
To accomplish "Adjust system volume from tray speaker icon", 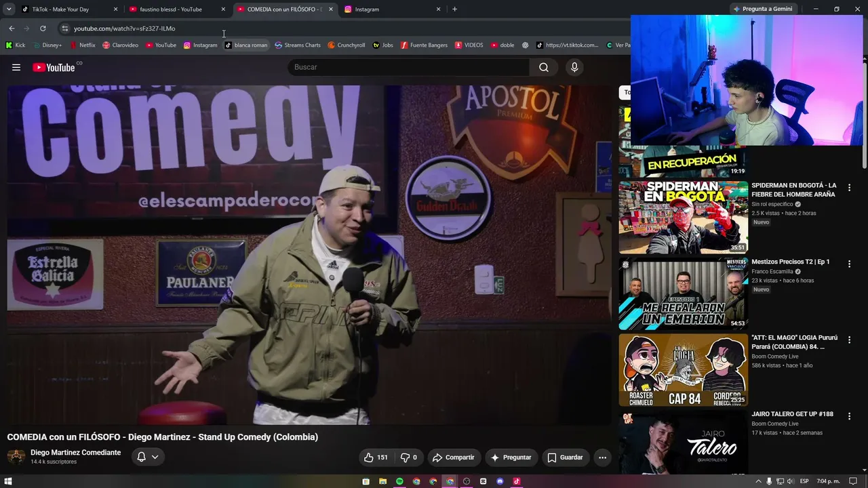I will pyautogui.click(x=790, y=481).
